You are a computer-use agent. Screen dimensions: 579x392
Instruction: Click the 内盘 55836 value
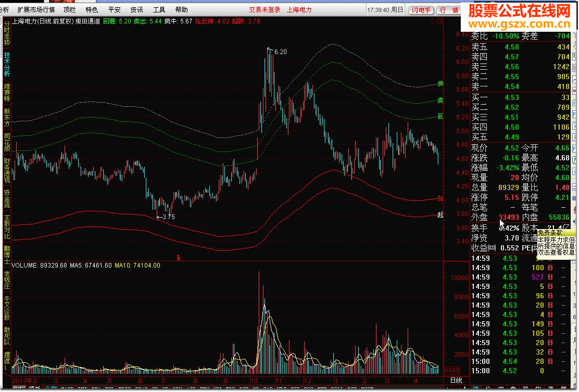click(x=559, y=218)
